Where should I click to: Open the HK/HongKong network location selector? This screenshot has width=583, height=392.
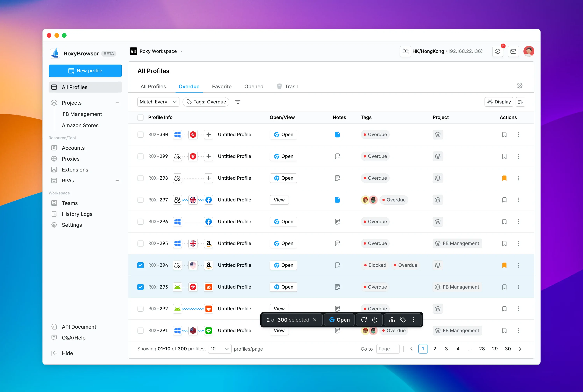click(x=442, y=51)
